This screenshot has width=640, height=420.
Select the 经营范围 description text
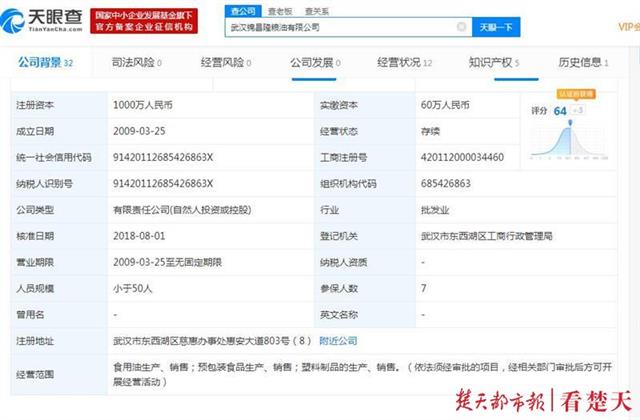point(362,374)
